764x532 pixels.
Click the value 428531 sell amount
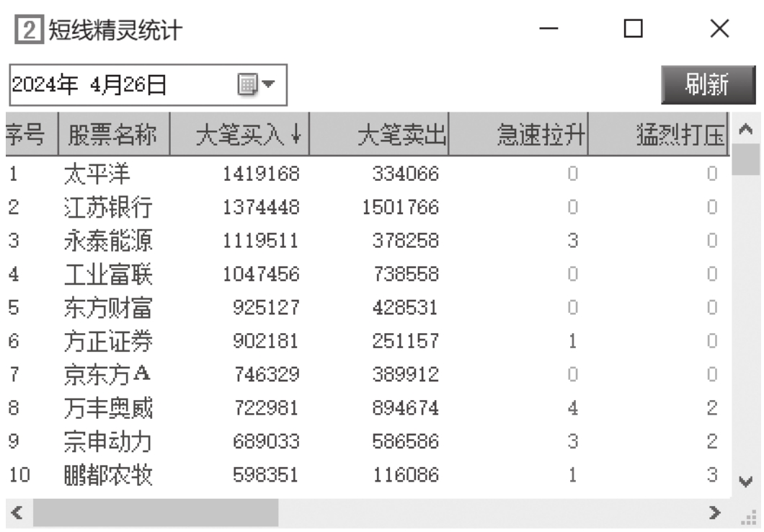405,308
